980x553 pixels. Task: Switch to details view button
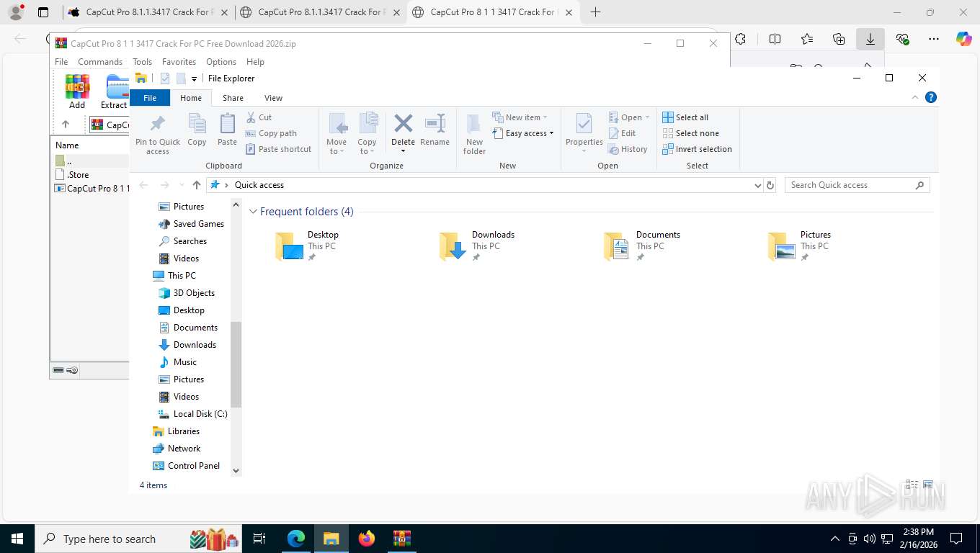912,485
